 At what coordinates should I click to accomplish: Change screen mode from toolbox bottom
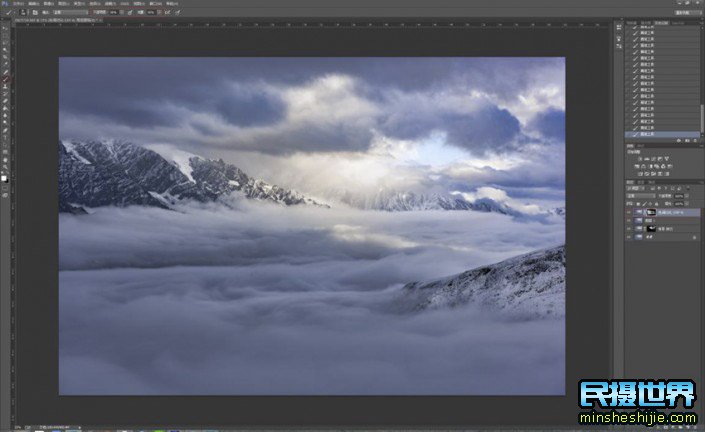[x=6, y=195]
